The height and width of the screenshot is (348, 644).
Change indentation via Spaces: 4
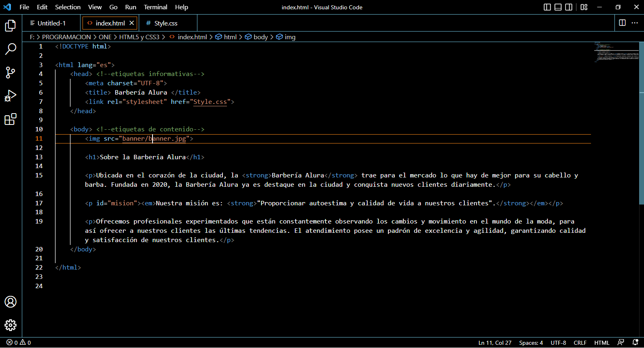[531, 343]
